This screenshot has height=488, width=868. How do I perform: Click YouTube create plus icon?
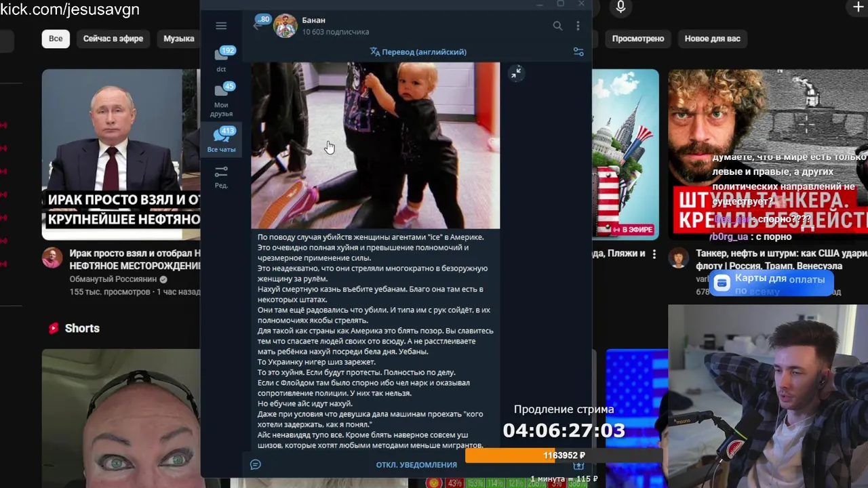point(859,7)
